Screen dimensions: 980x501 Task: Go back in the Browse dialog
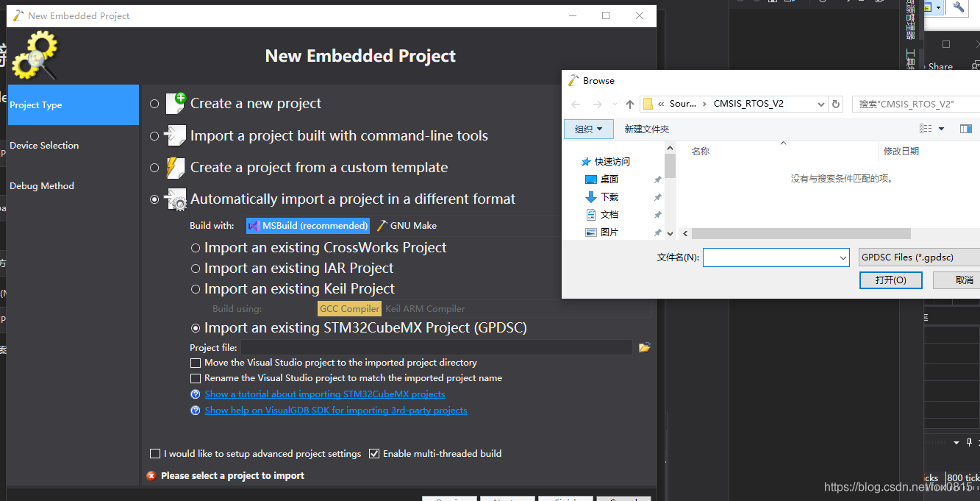[x=576, y=104]
